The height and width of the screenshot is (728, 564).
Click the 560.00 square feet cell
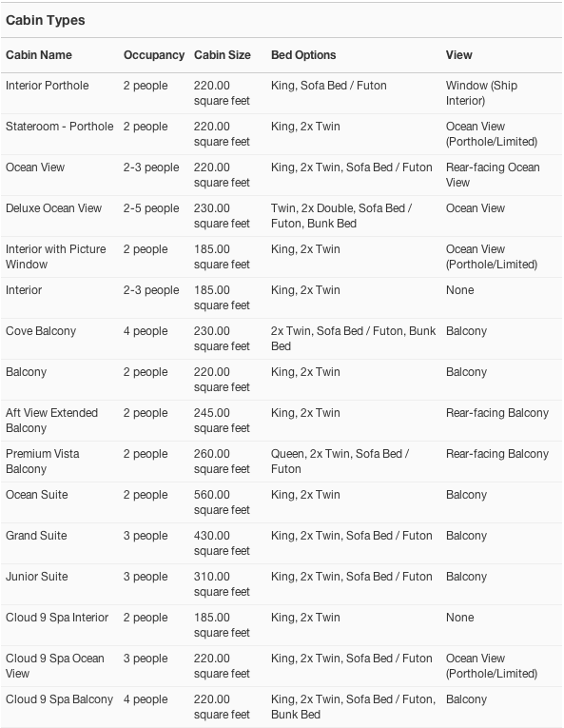222,502
